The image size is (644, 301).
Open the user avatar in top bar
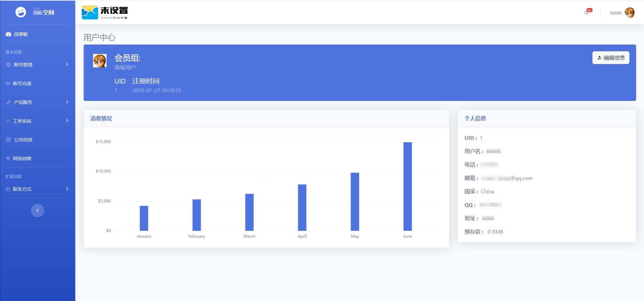(630, 13)
